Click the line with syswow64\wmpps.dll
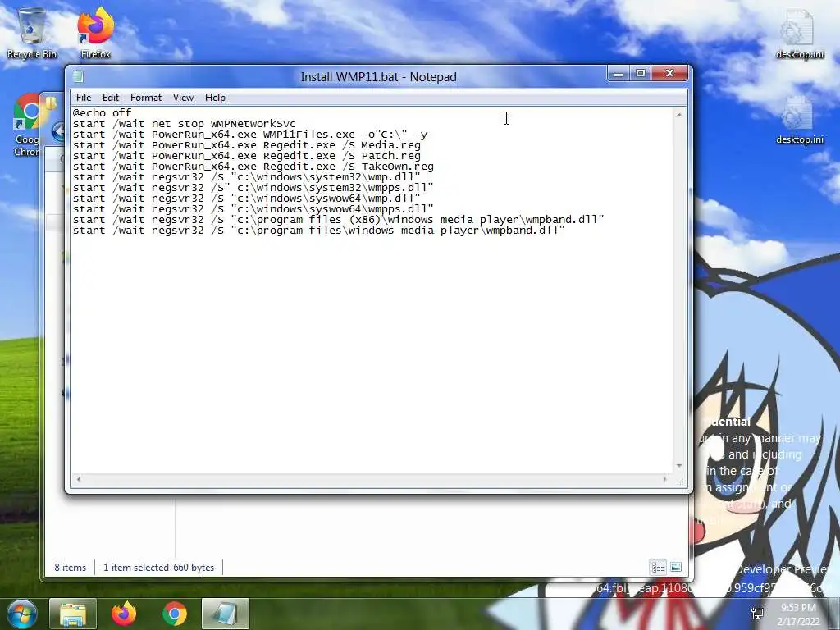Viewport: 840px width, 630px height. pyautogui.click(x=253, y=209)
